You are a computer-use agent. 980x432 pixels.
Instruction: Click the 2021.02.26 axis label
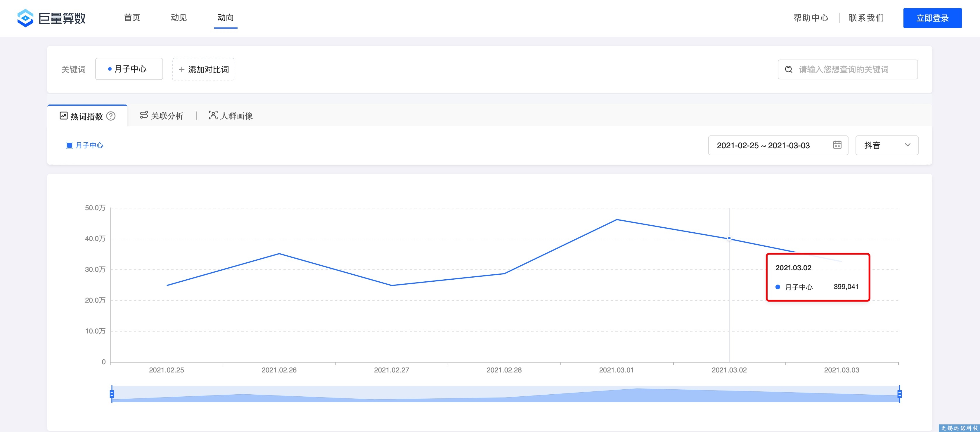point(279,370)
